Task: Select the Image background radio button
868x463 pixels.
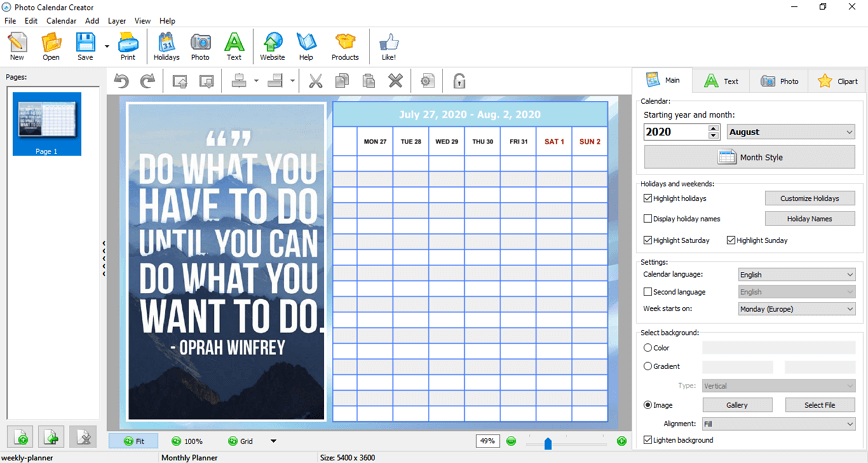Action: [x=647, y=405]
